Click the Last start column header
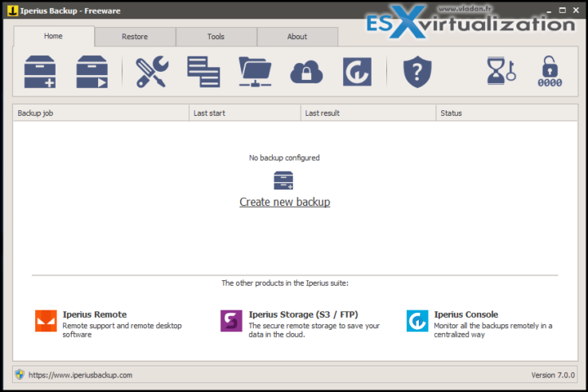The image size is (588, 392). tap(245, 113)
